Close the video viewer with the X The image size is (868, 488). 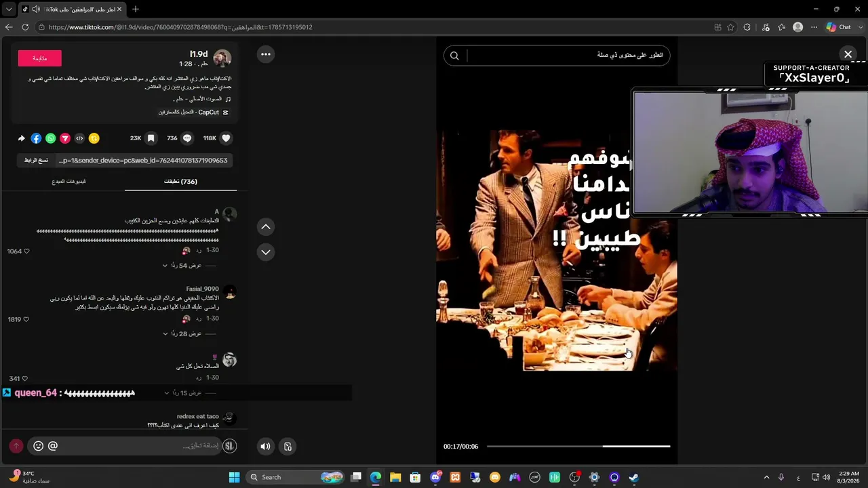pyautogui.click(x=848, y=54)
